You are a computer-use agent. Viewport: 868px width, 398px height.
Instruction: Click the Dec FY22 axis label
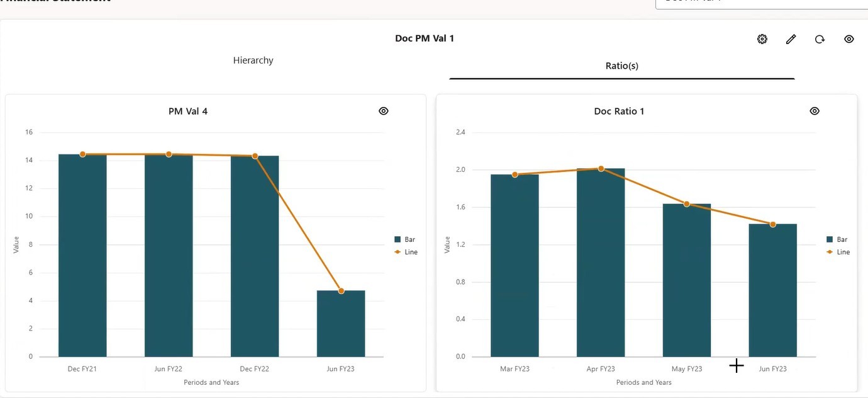[x=255, y=369]
